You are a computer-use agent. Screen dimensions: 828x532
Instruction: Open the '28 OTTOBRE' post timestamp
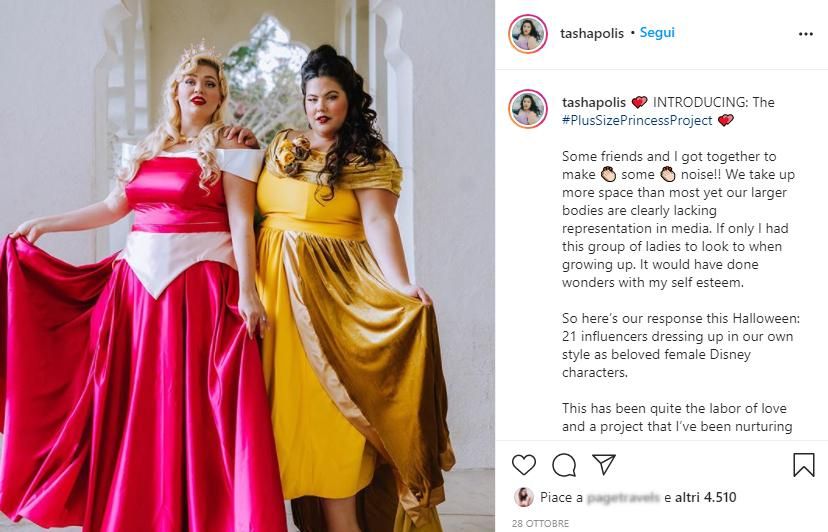coord(540,523)
